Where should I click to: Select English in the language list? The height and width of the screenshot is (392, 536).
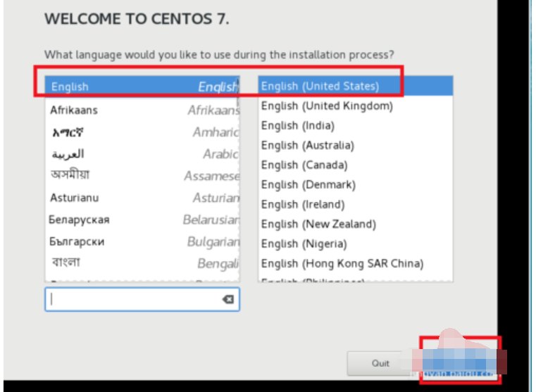tap(141, 87)
